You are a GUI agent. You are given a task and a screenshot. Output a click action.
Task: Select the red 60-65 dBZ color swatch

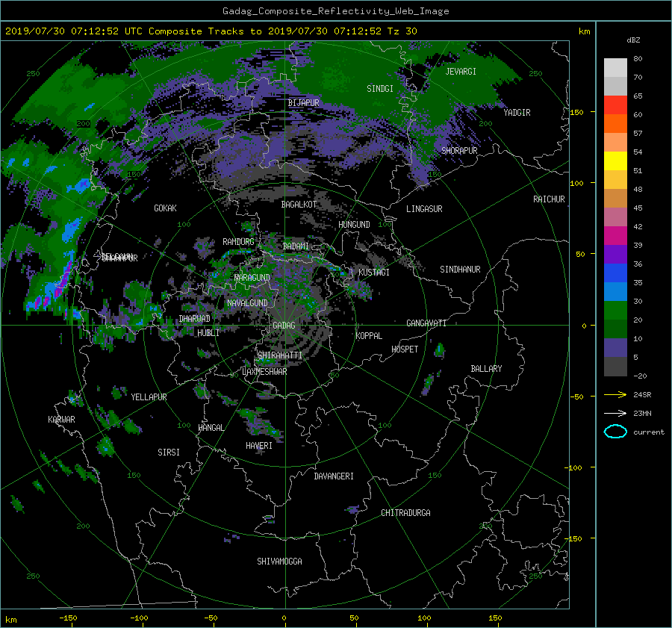coord(615,105)
